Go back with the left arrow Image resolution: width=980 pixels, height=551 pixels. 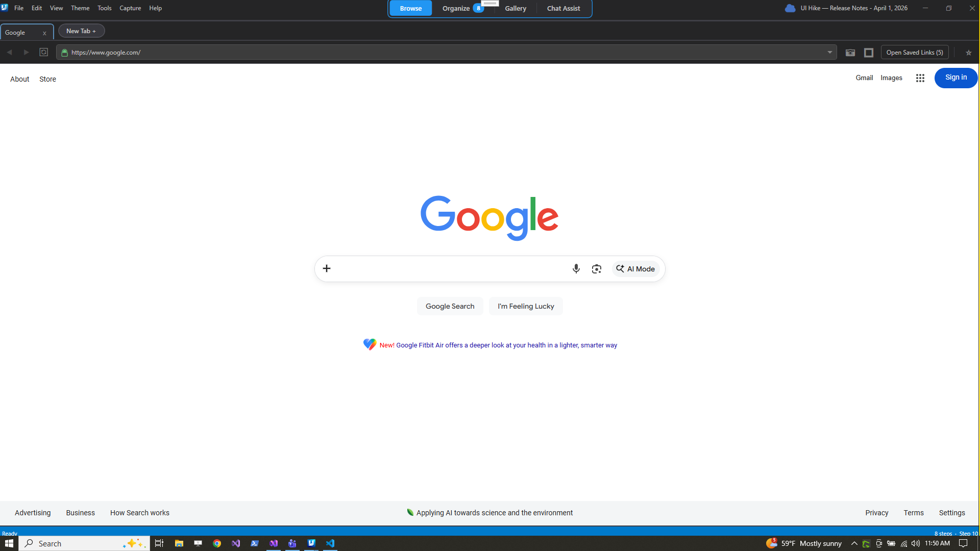click(x=9, y=52)
